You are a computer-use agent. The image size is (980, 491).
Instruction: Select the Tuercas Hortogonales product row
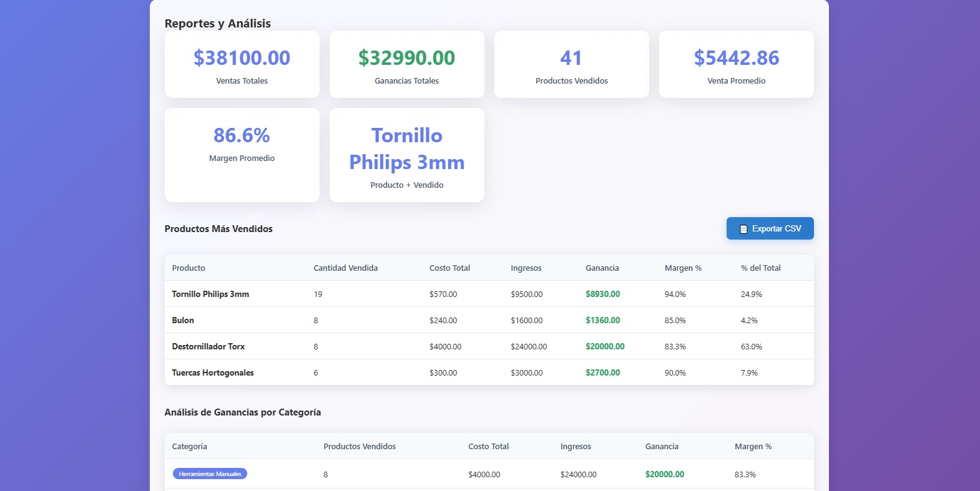pyautogui.click(x=212, y=372)
